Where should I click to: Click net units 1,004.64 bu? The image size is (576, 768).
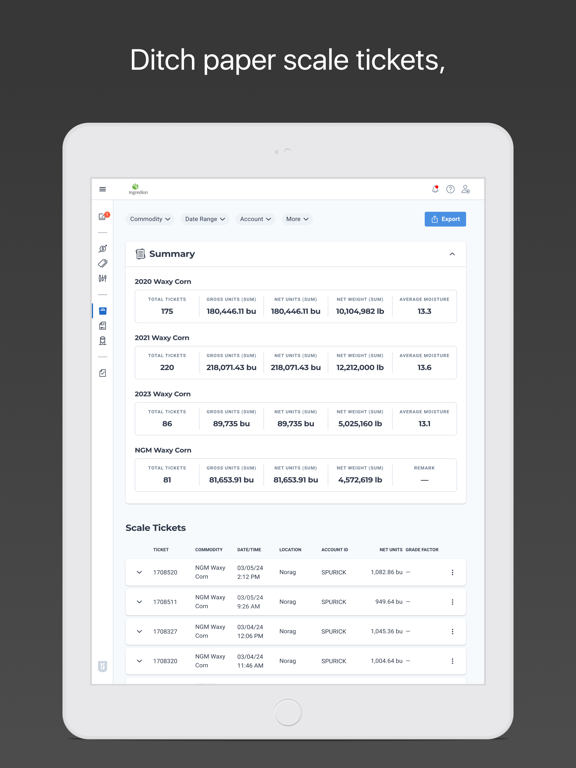(x=386, y=661)
